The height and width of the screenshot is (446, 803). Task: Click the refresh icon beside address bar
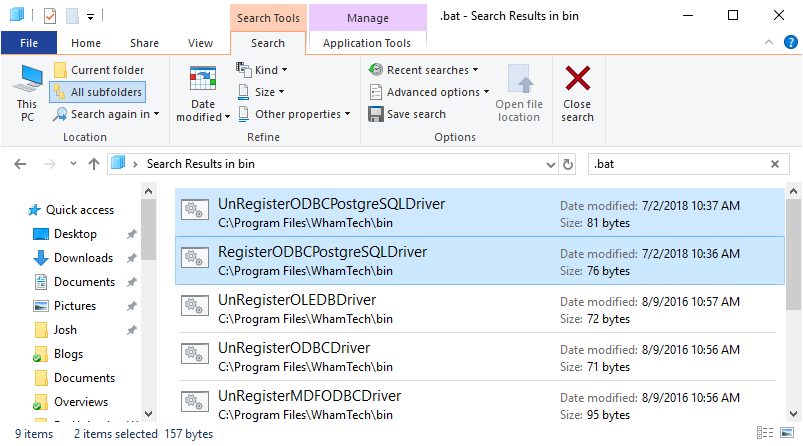point(569,164)
